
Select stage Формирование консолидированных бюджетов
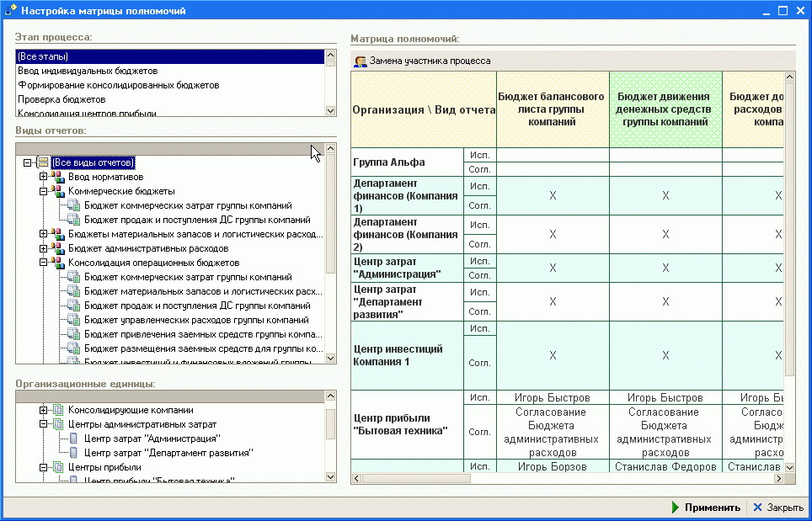pos(170,85)
